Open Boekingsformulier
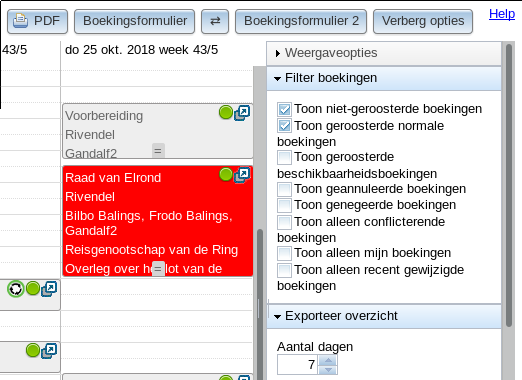This screenshot has width=522, height=380. point(134,21)
